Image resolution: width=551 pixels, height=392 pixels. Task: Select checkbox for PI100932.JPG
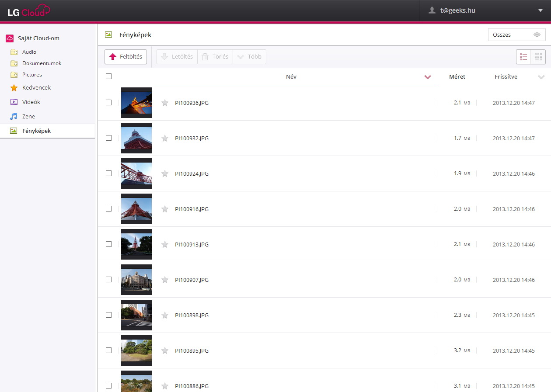[x=108, y=138]
